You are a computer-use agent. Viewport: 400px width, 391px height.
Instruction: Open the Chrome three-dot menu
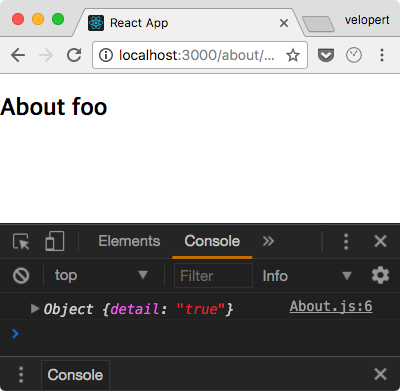point(382,55)
